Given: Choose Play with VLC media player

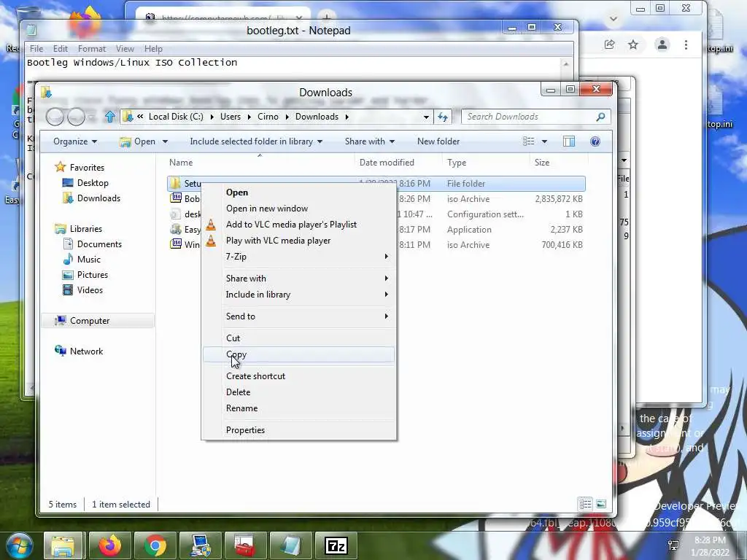Looking at the screenshot, I should click(x=298, y=241).
